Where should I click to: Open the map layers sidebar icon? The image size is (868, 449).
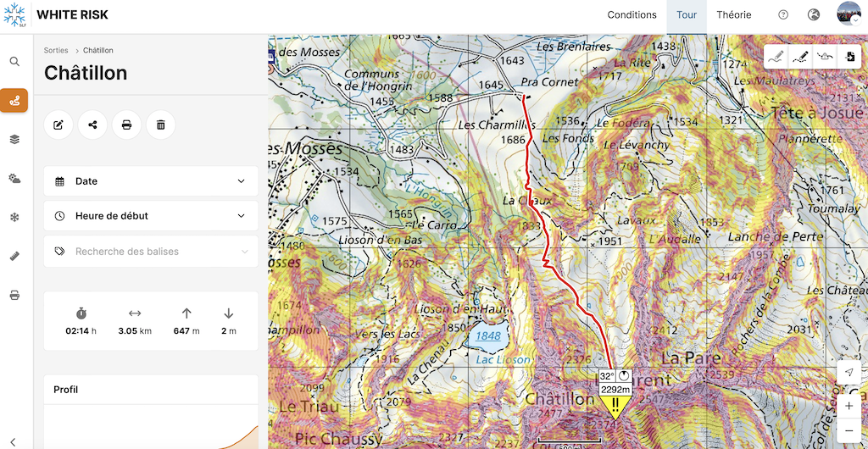point(14,139)
